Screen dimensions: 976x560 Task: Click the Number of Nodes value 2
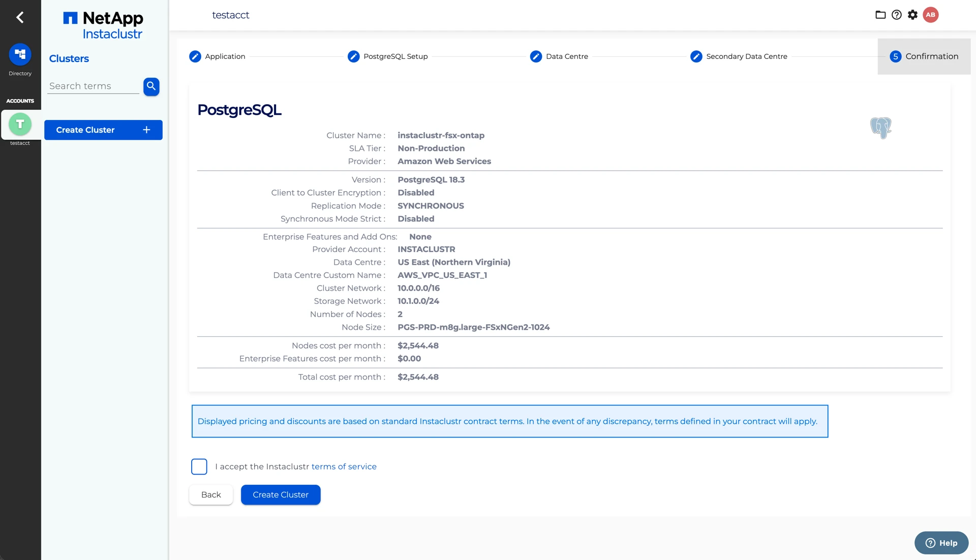[400, 315]
